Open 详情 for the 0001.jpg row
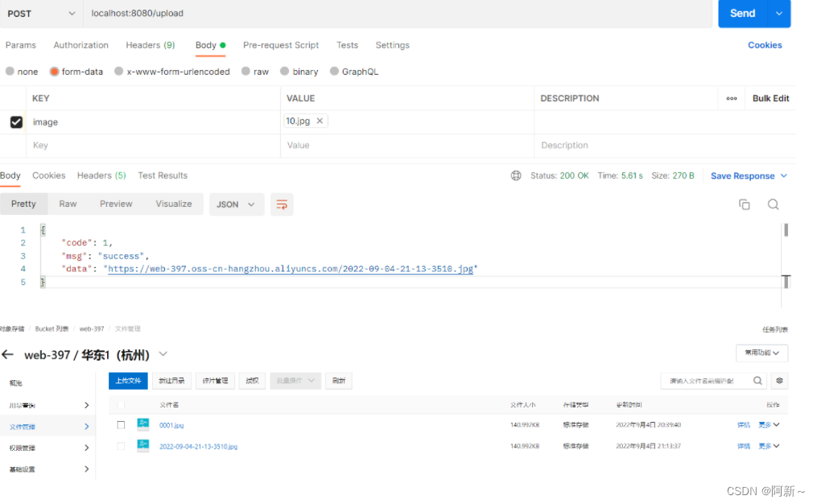This screenshot has width=817, height=504. pos(744,425)
